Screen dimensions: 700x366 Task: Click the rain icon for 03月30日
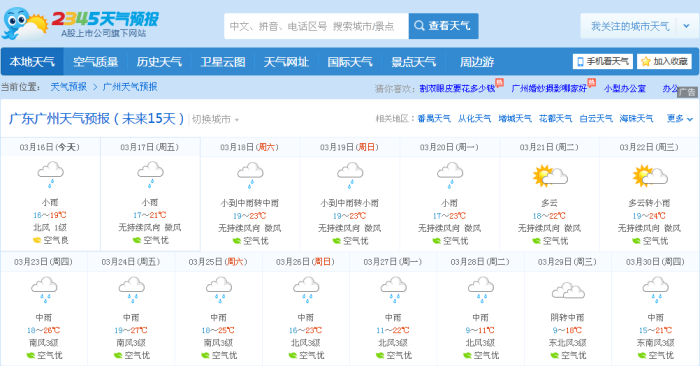pyautogui.click(x=655, y=290)
